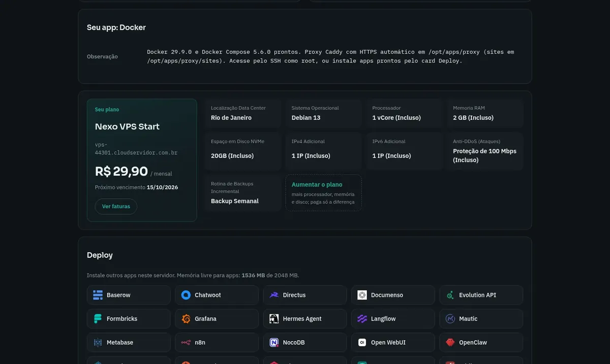Image resolution: width=610 pixels, height=364 pixels.
Task: Click the 1536 MB free memory value
Action: (253, 275)
